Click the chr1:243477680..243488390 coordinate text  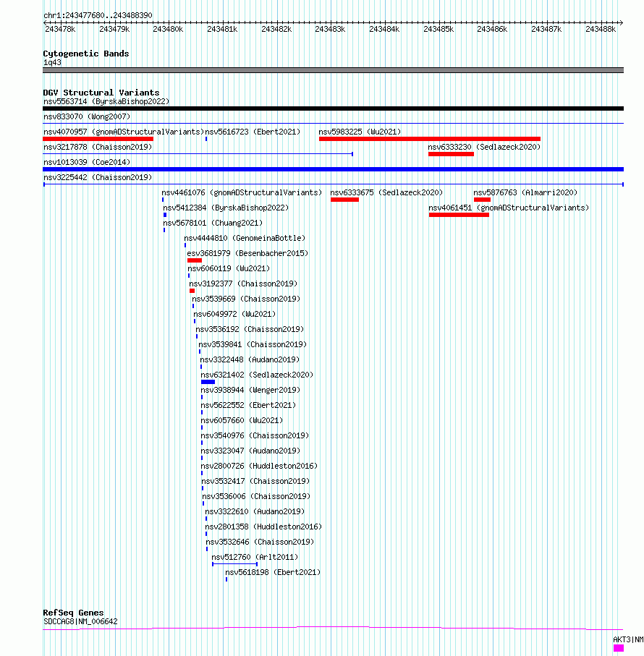click(98, 15)
